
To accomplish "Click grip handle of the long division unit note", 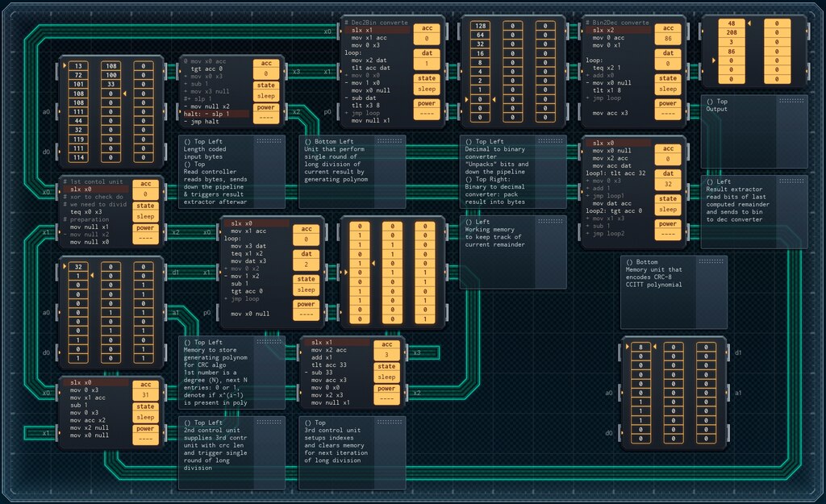I will tap(390, 141).
